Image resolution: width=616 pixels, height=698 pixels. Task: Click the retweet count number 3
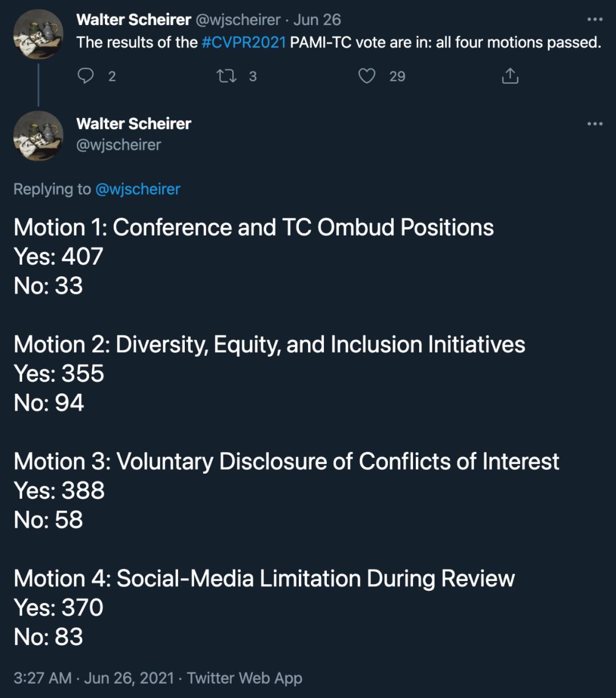point(253,76)
